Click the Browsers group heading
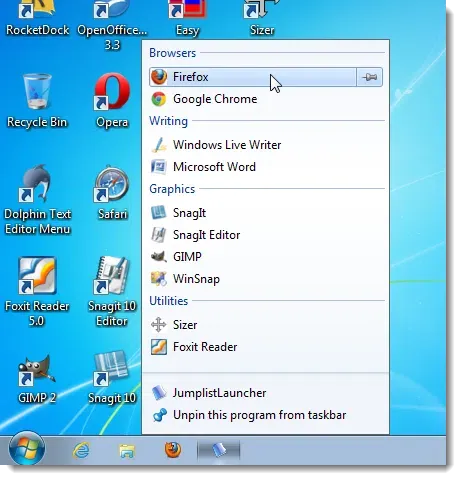The height and width of the screenshot is (480, 461). (x=172, y=53)
